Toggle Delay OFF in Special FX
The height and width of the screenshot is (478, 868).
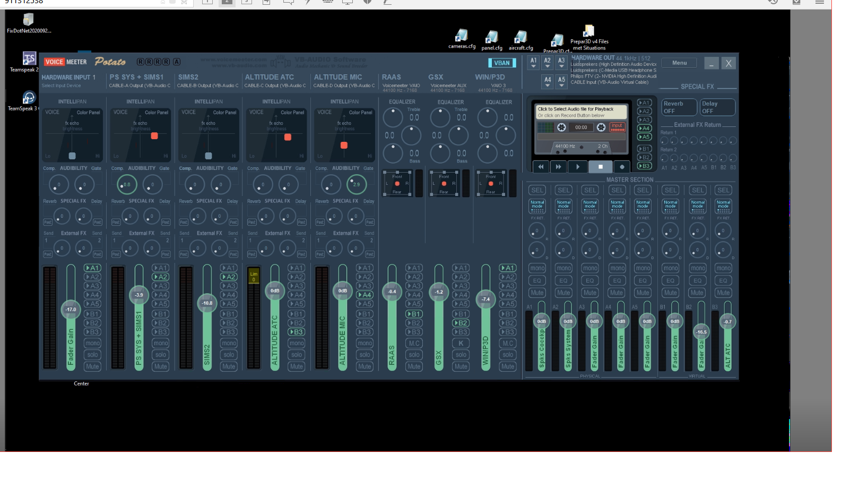click(x=717, y=107)
